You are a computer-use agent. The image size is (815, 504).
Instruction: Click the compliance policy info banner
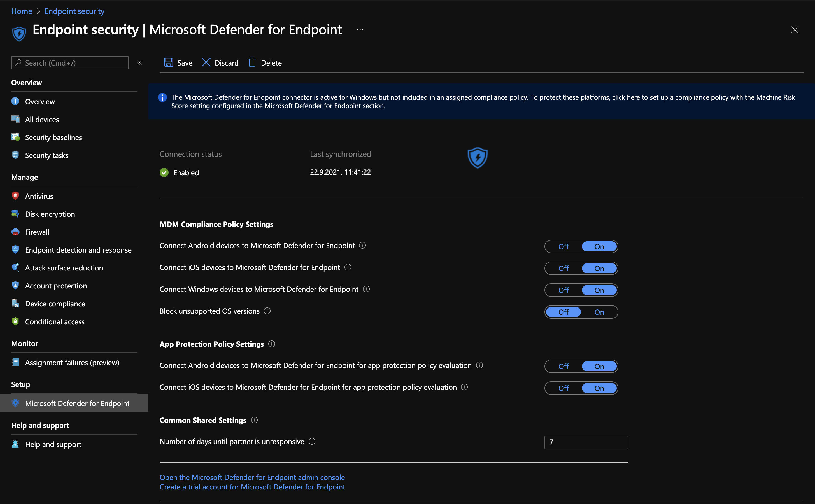tap(482, 101)
